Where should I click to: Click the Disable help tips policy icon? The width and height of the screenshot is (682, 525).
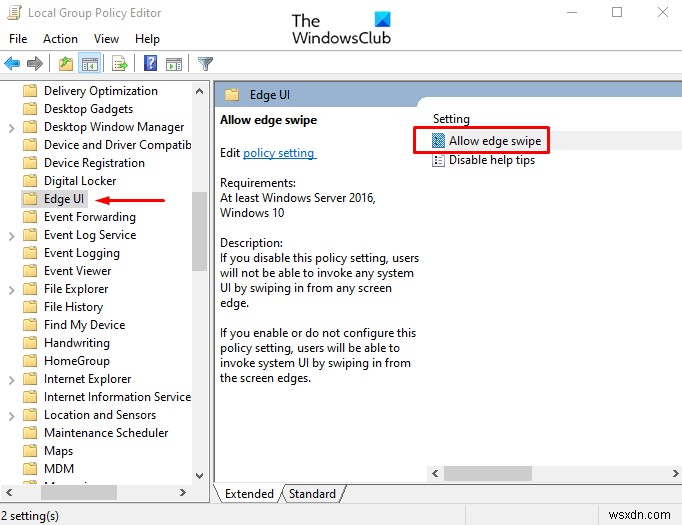(x=438, y=160)
